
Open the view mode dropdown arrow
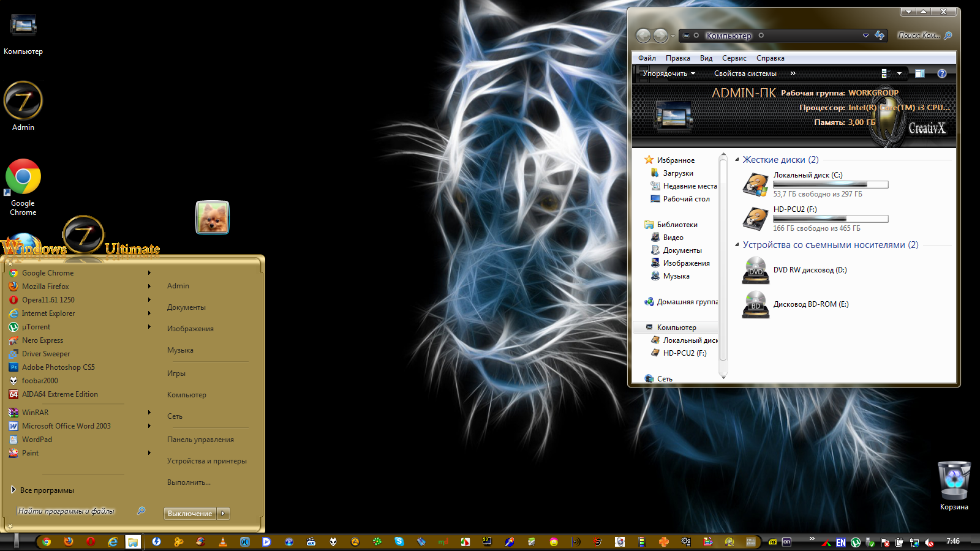point(899,73)
